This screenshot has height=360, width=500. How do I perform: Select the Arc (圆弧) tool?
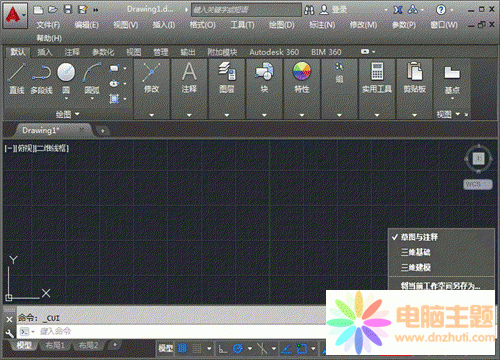tap(92, 79)
